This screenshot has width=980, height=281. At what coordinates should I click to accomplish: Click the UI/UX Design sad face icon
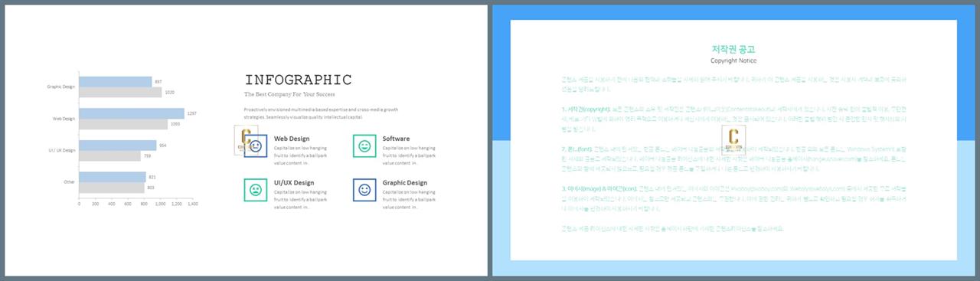[x=255, y=190]
